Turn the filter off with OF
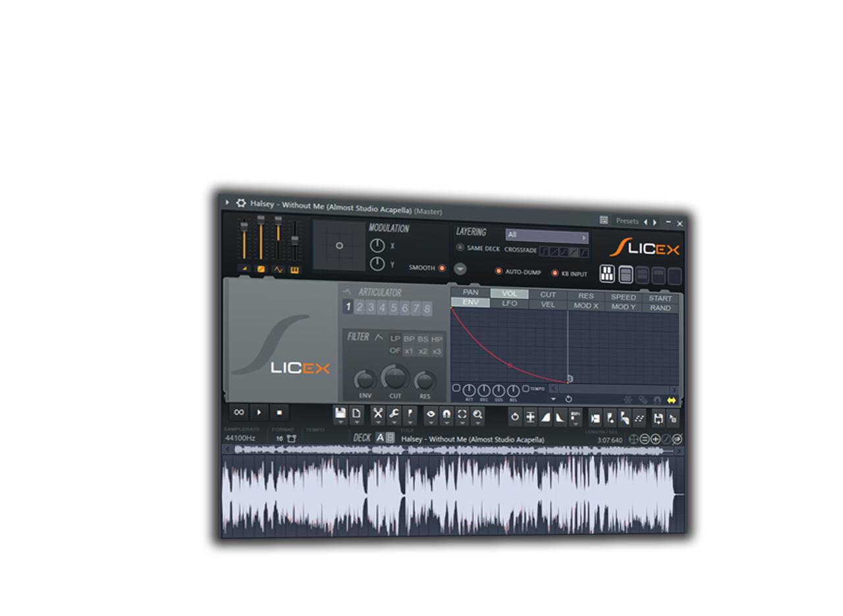 395,351
